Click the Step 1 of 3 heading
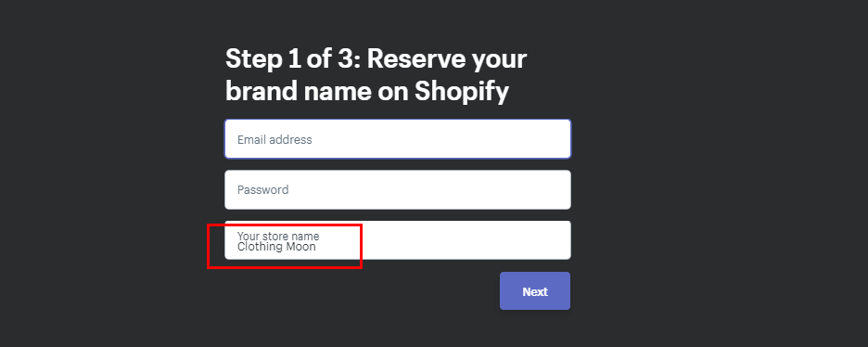Image resolution: width=868 pixels, height=347 pixels. pyautogui.click(x=376, y=75)
